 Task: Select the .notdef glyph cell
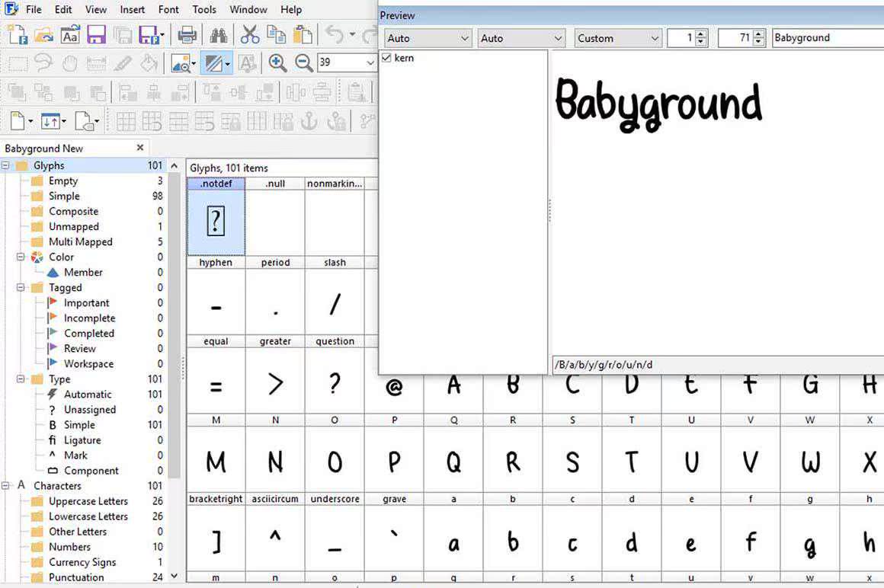click(x=216, y=216)
